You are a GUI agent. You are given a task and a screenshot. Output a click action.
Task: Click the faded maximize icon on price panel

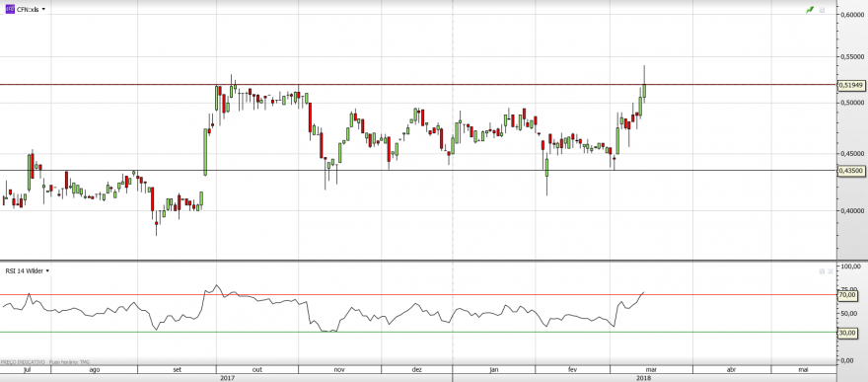(822, 10)
